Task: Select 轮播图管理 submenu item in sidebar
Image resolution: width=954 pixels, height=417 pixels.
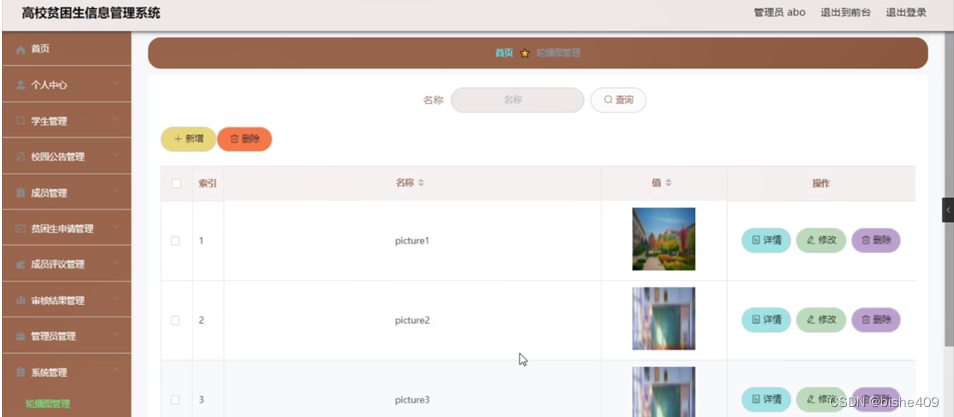Action: click(x=47, y=404)
